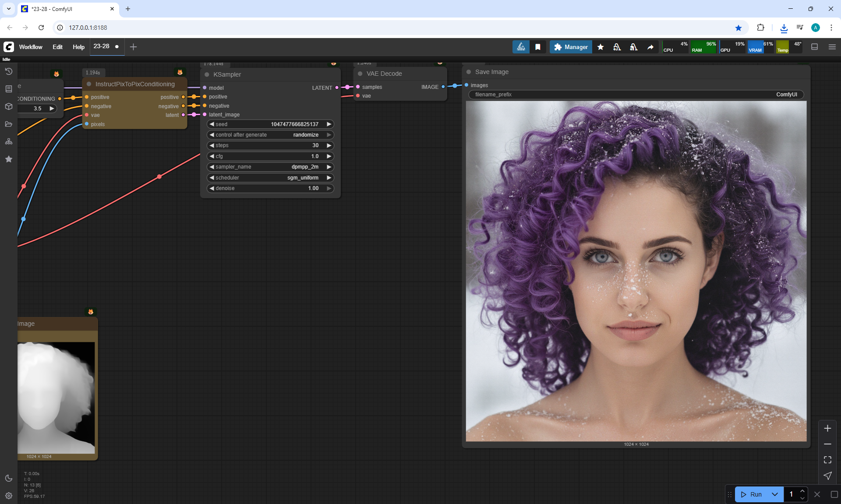This screenshot has width=841, height=504.
Task: Toggle the KSampler node collapse dot
Action: click(207, 74)
